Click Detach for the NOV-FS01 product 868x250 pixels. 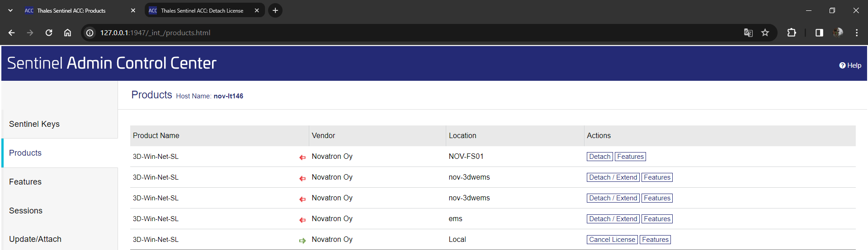(x=599, y=157)
